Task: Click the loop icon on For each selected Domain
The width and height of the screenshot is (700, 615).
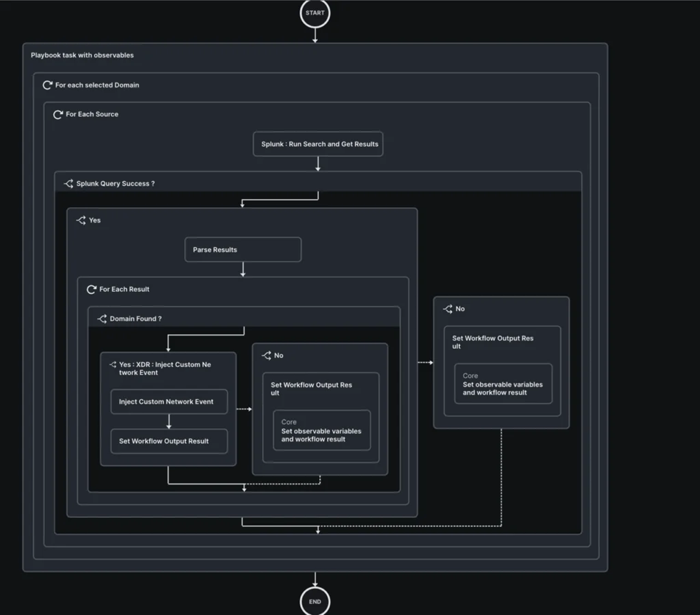Action: click(x=46, y=85)
